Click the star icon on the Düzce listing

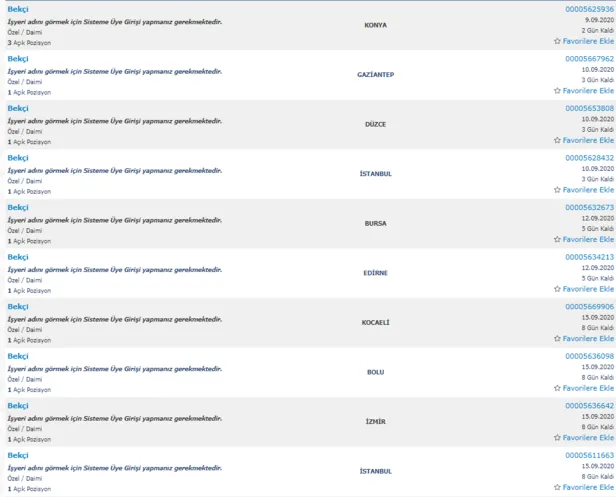coord(557,141)
